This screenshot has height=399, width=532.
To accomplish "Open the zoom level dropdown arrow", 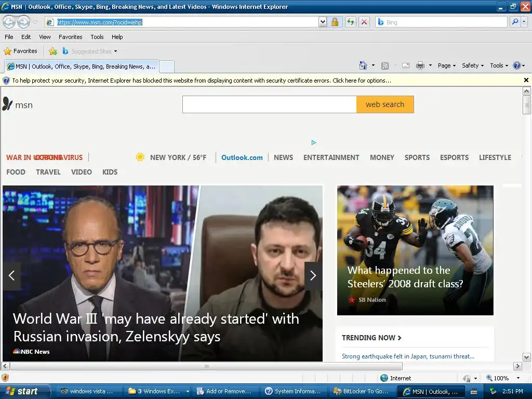I will [518, 378].
